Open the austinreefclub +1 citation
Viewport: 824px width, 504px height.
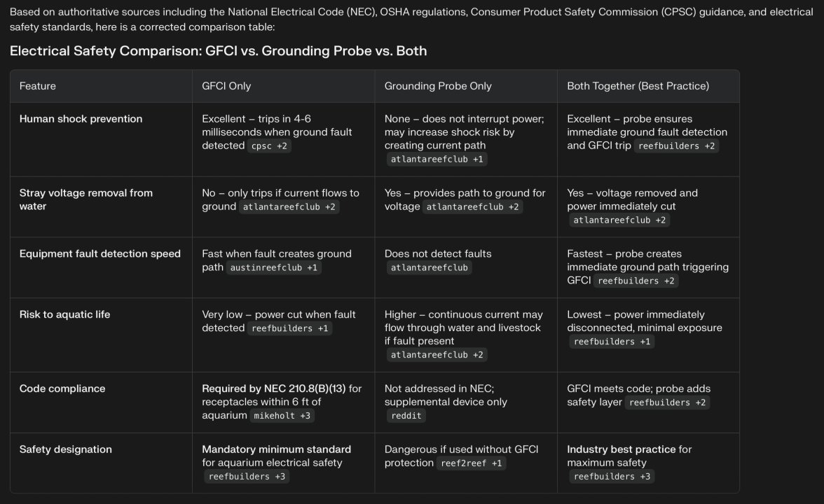[x=273, y=267]
